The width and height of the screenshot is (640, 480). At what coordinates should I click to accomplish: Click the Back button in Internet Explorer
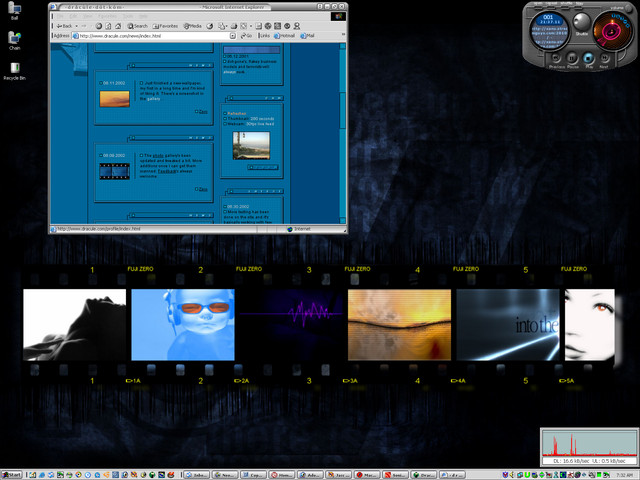(63, 26)
